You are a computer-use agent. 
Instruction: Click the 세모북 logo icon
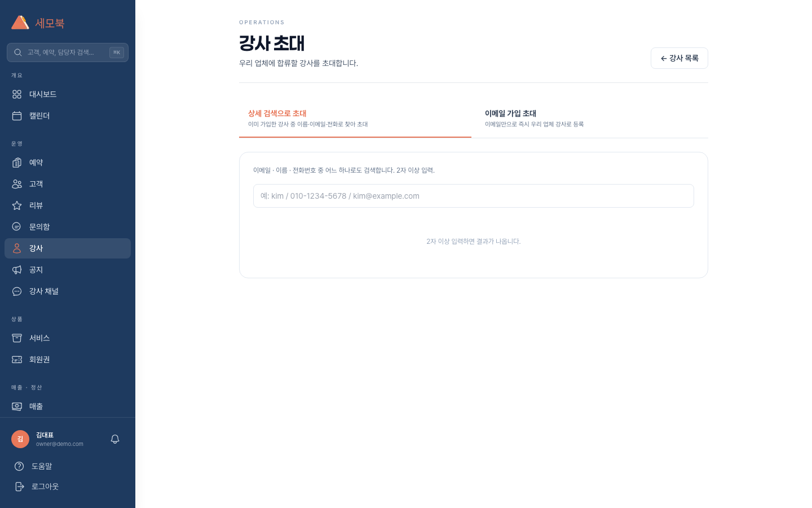point(20,23)
